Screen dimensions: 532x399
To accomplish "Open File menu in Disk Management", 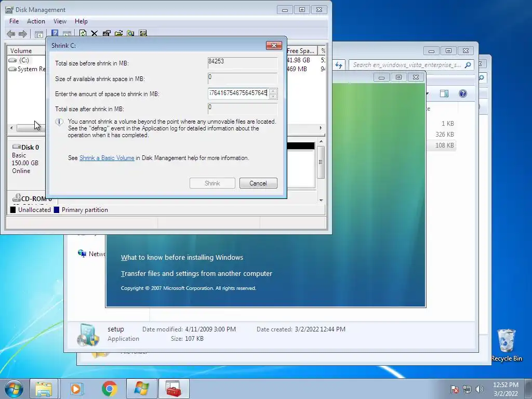I will click(x=14, y=21).
